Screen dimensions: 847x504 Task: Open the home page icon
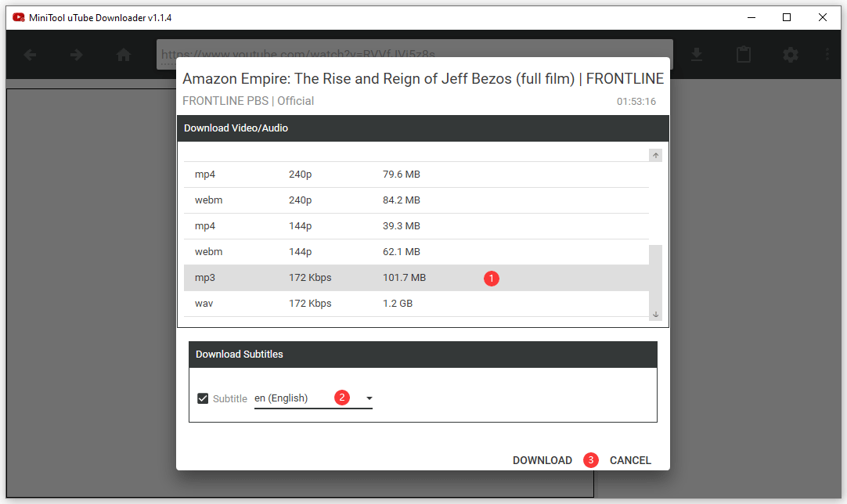[x=124, y=55]
